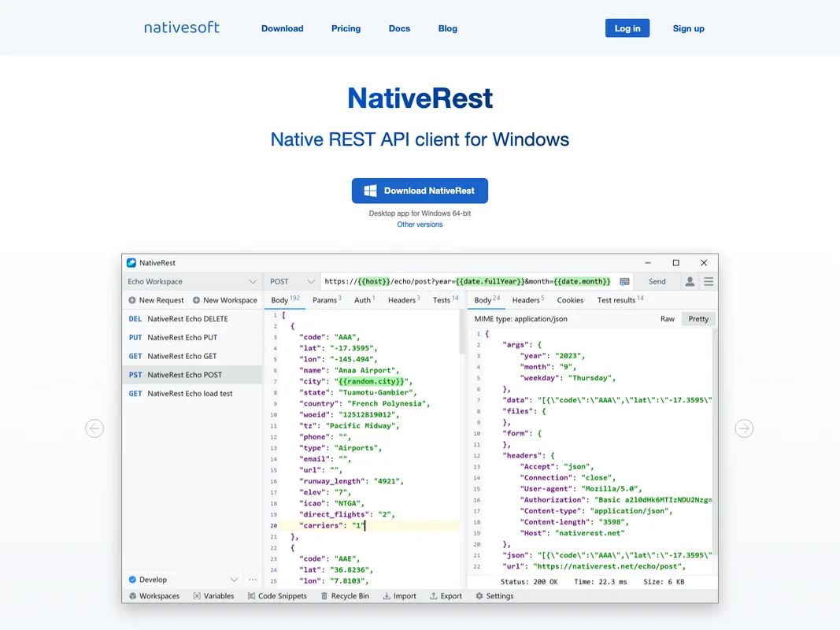Image resolution: width=840 pixels, height=630 pixels.
Task: Click the Import icon
Action: click(x=386, y=596)
